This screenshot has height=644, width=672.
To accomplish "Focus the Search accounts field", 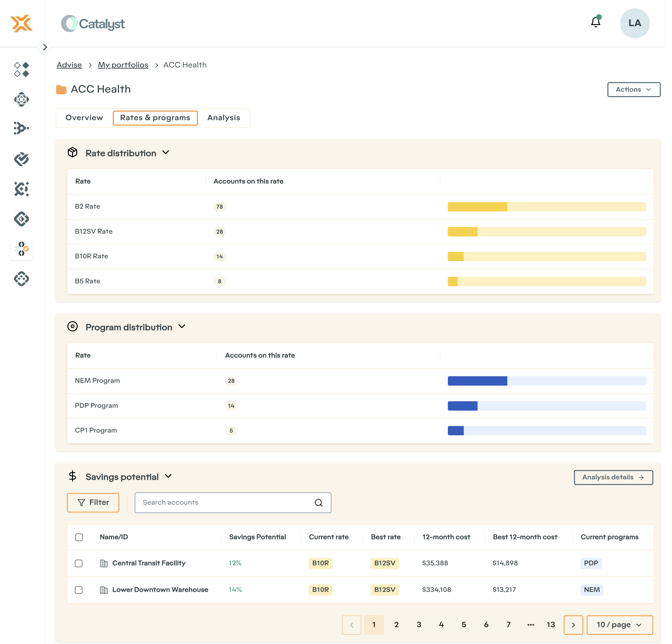I will tap(233, 503).
